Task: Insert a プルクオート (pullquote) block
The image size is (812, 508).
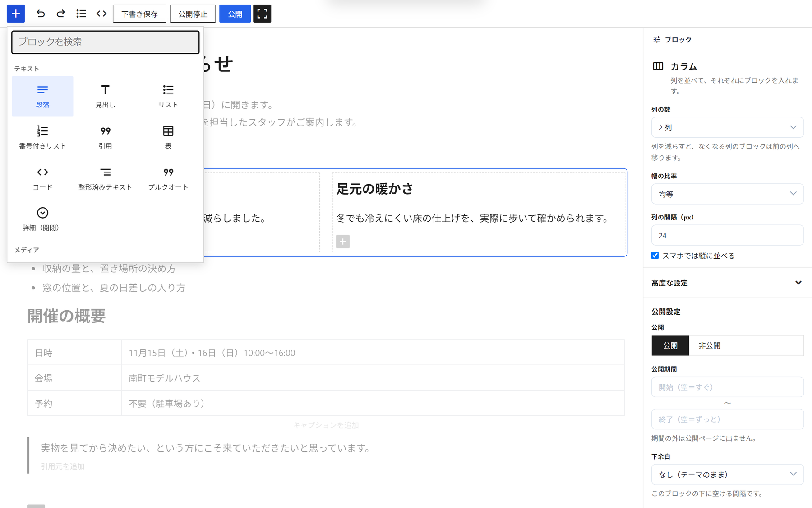Action: [x=168, y=178]
